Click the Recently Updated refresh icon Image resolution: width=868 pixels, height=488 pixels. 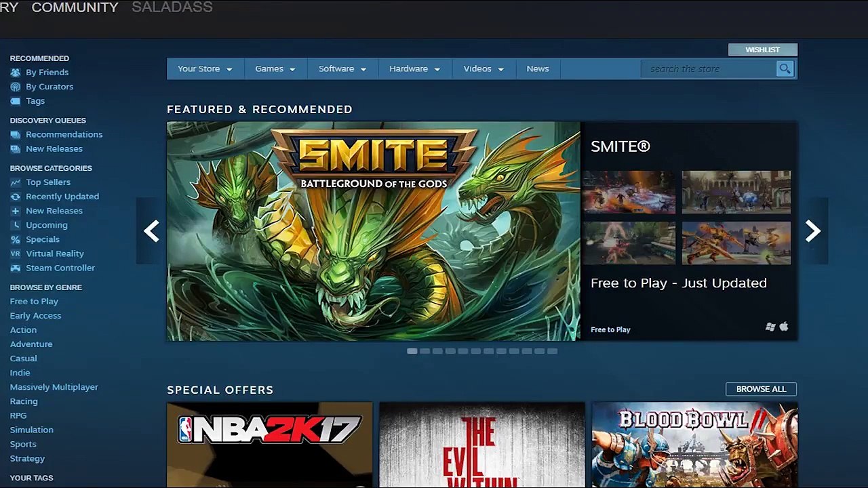click(15, 197)
